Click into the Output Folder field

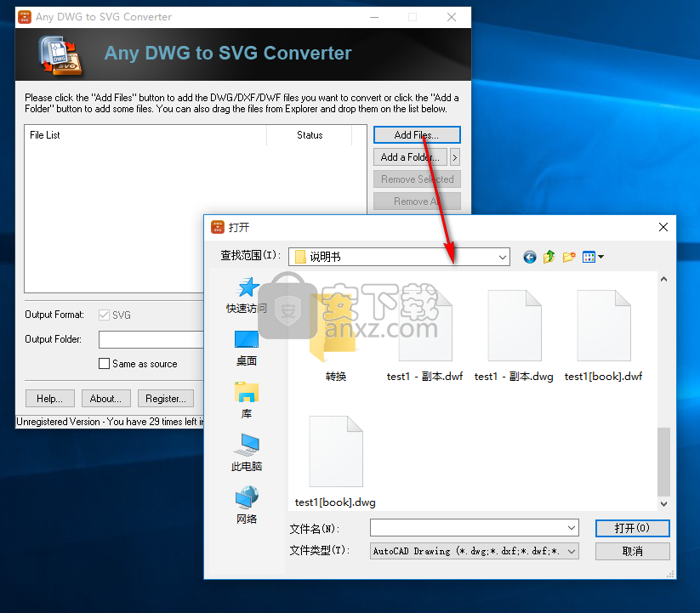(151, 339)
